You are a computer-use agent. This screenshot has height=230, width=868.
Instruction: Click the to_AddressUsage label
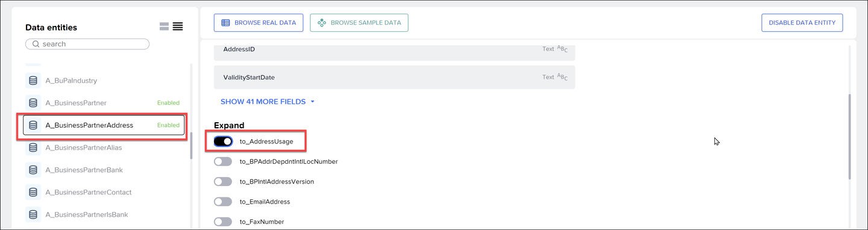point(266,141)
